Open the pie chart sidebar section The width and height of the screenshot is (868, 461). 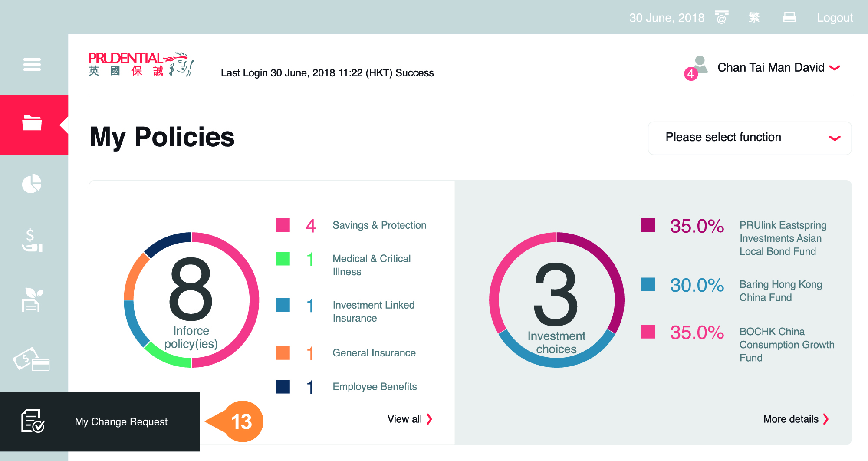[32, 184]
